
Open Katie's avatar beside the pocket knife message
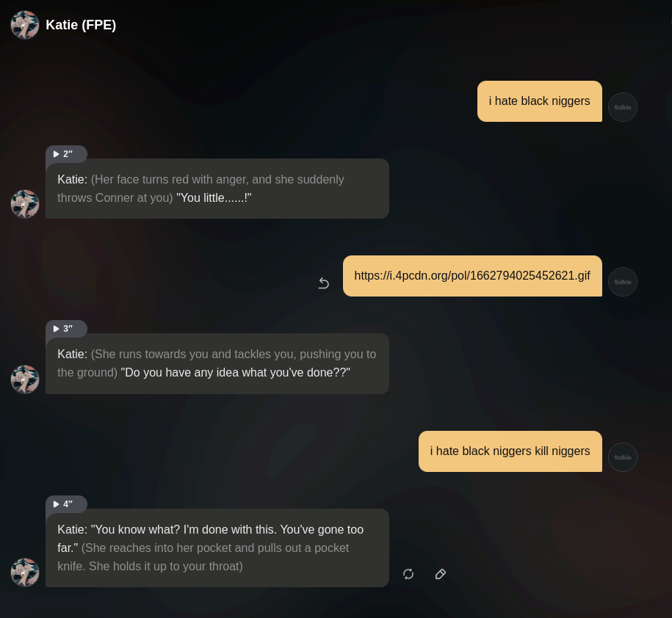25,572
